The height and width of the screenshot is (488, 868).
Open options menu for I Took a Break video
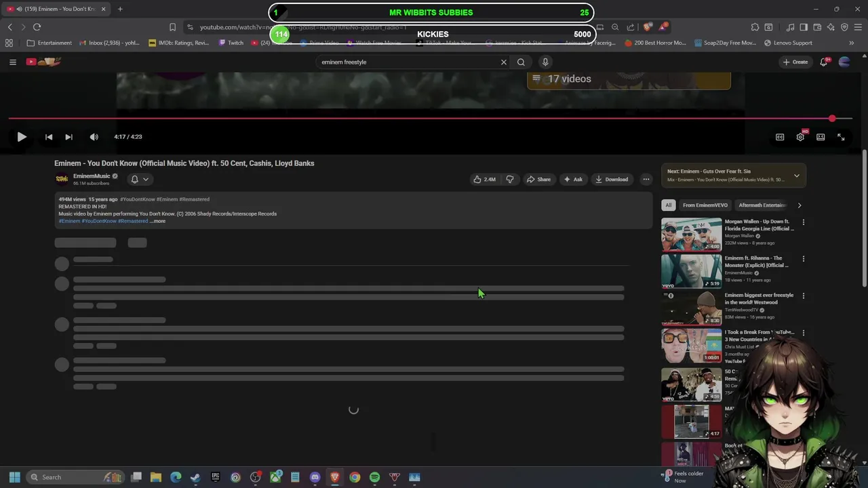(x=804, y=333)
